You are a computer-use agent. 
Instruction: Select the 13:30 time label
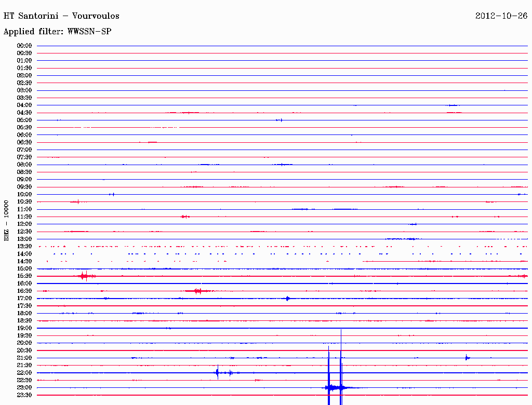click(x=24, y=246)
